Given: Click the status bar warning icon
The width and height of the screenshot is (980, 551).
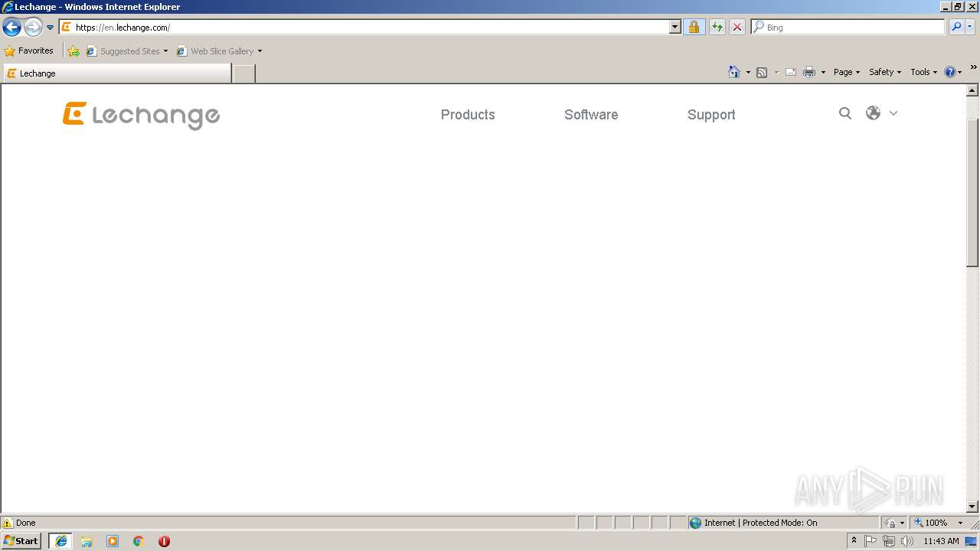Looking at the screenshot, I should click(x=8, y=523).
